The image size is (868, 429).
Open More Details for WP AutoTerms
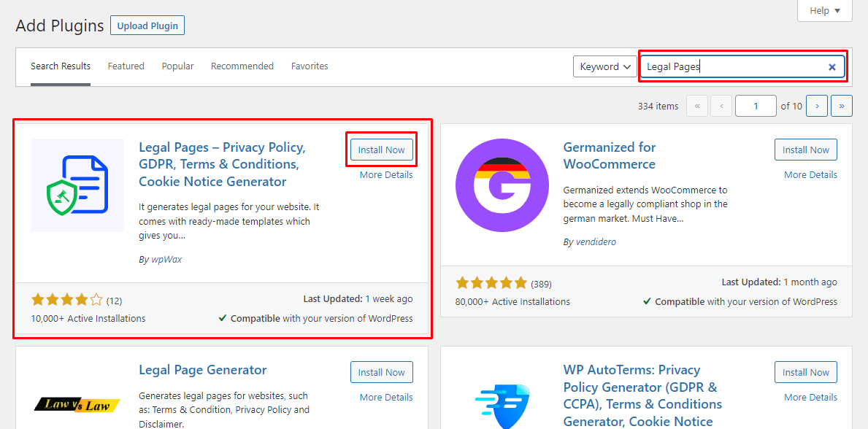(x=810, y=398)
